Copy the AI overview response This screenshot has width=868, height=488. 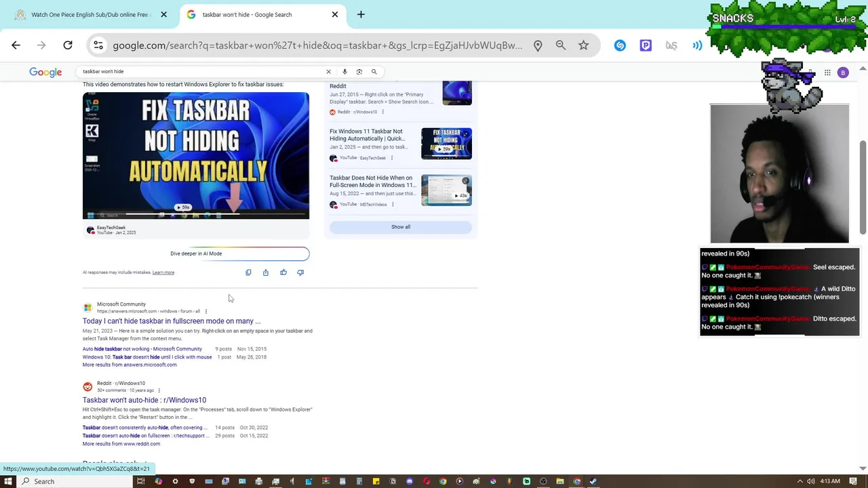pos(248,272)
